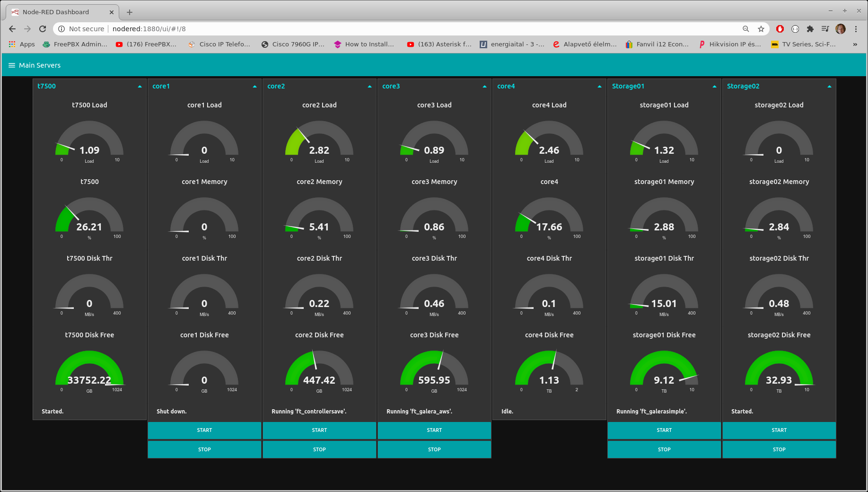
Task: Collapse the t7500 group
Action: (x=140, y=87)
